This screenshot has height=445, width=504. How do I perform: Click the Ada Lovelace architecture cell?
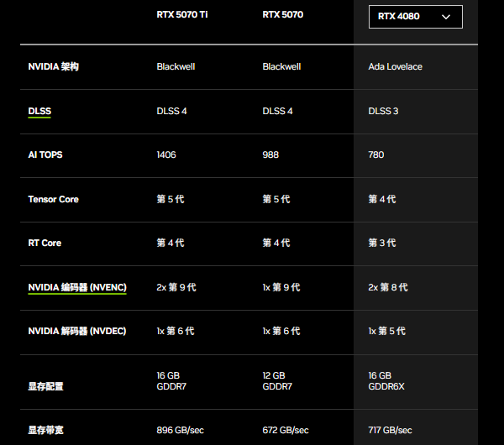tap(395, 66)
